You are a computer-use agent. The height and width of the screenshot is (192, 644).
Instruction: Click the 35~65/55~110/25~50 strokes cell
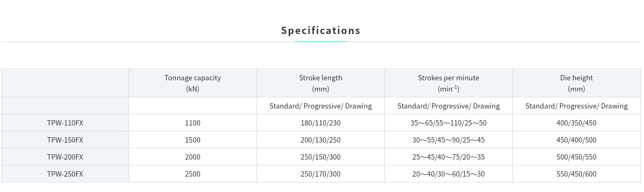click(x=448, y=123)
